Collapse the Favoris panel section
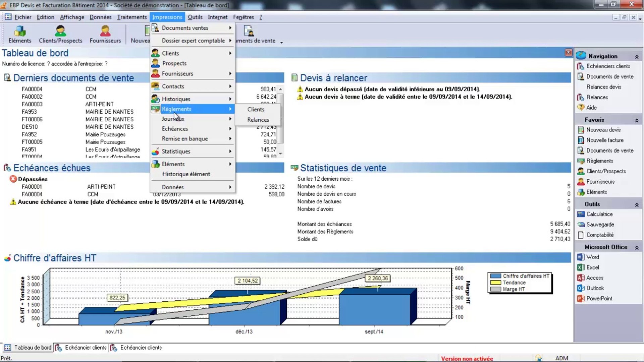This screenshot has height=362, width=644. pyautogui.click(x=636, y=120)
